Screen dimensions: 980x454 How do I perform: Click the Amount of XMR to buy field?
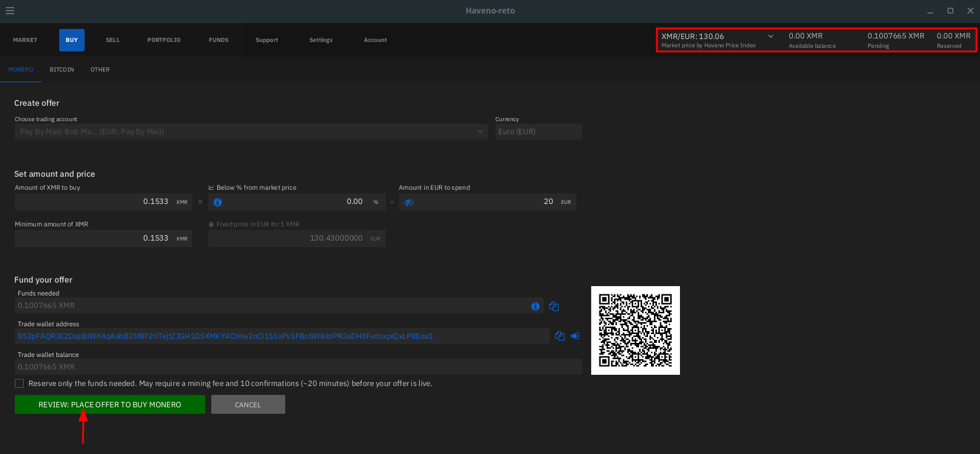(95, 202)
